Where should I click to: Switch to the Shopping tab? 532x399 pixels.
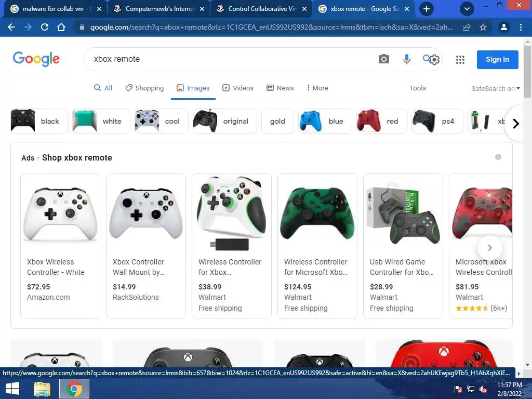144,88
